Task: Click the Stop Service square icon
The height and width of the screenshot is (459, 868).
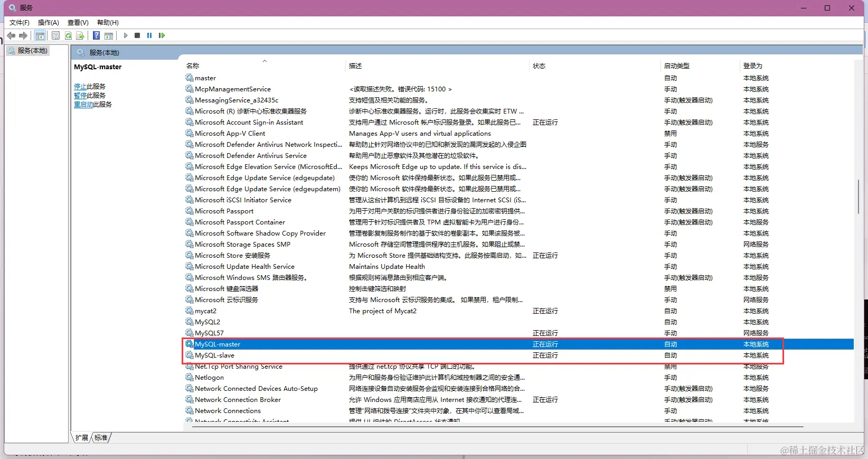Action: (x=137, y=35)
